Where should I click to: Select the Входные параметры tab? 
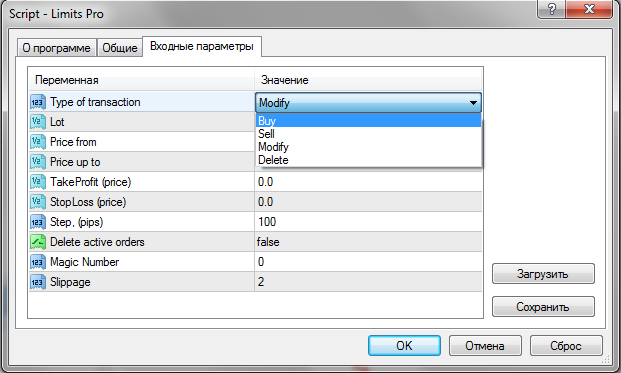[202, 46]
